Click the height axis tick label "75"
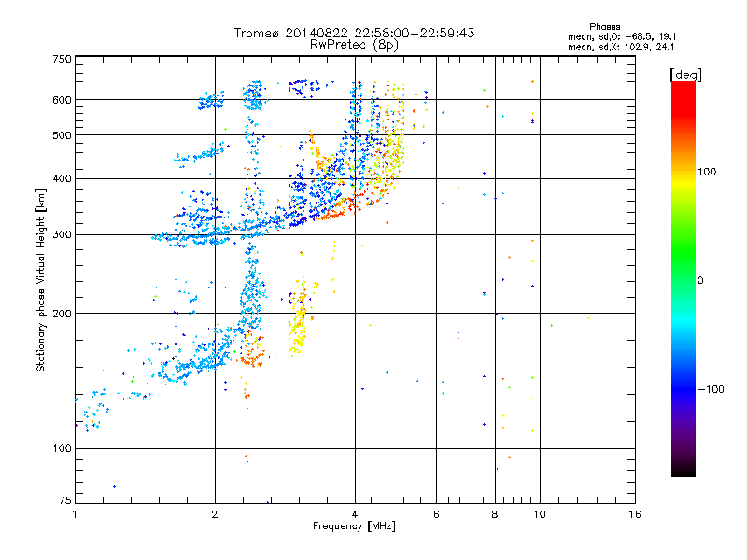Screen dimensions: 747x560 pos(65,500)
